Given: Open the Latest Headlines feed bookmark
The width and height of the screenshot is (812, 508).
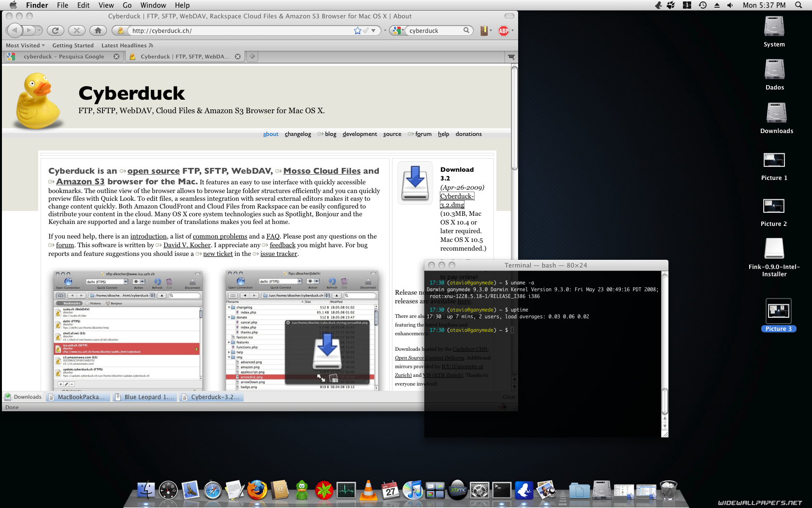Looking at the screenshot, I should tap(127, 45).
